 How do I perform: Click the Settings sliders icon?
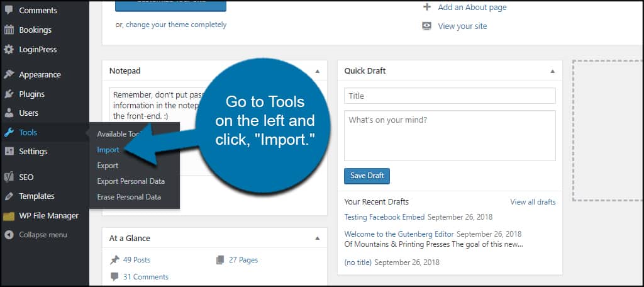pos(9,151)
